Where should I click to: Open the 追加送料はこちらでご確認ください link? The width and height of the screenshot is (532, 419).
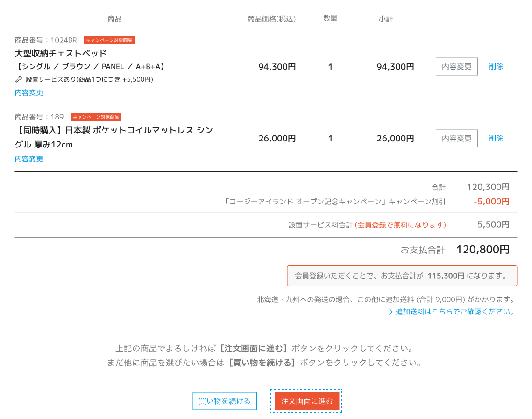pos(454,312)
